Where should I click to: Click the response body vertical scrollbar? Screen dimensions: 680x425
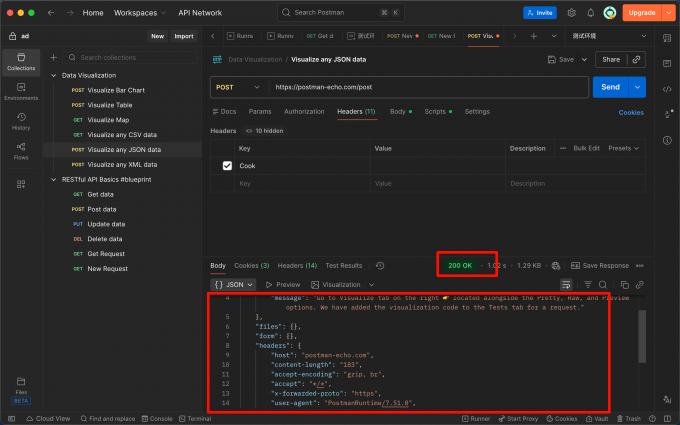click(x=642, y=336)
